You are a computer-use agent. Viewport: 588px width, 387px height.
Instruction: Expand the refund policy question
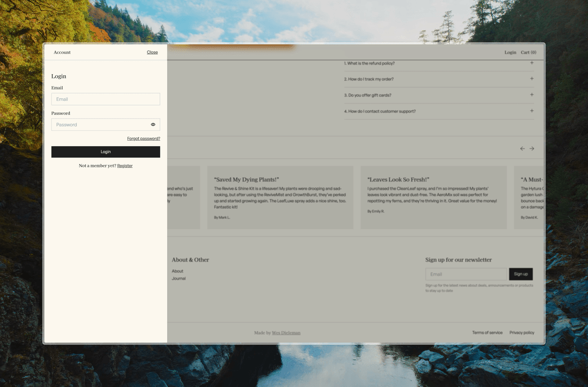tap(531, 63)
